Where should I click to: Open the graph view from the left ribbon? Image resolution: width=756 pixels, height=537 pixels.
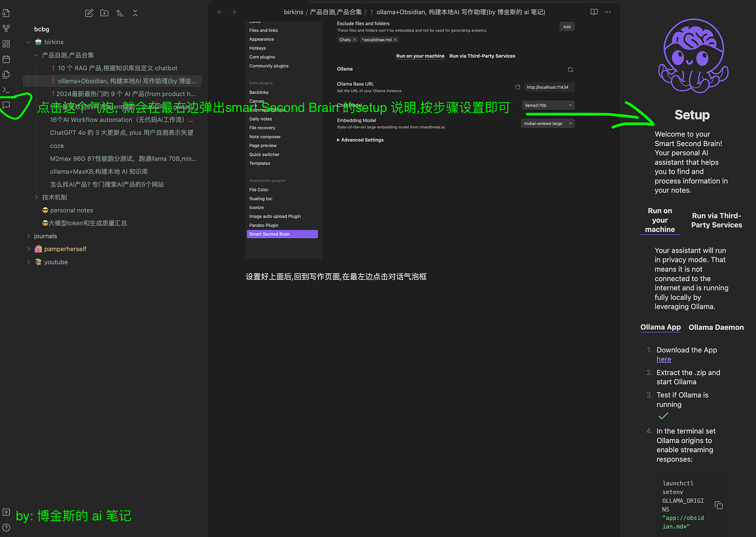coord(6,28)
